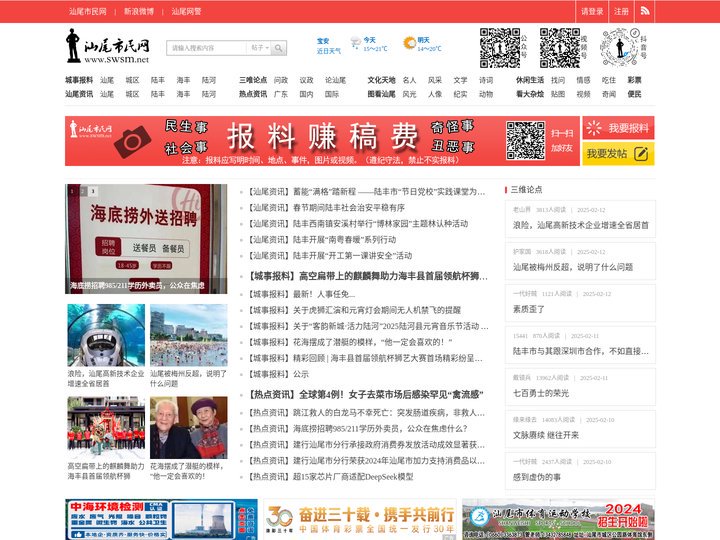Viewport: 720px width, 540px height.
Task: Open 热点资讯 menu category
Action: [x=253, y=94]
